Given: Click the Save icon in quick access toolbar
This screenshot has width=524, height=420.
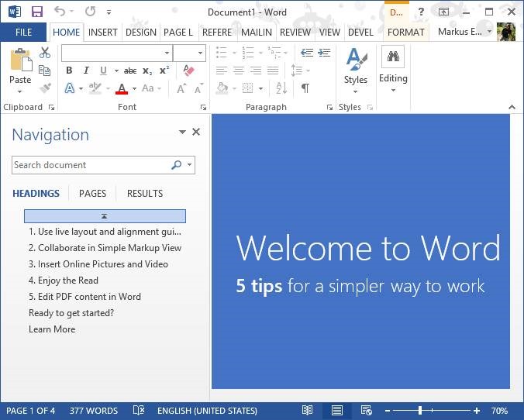Looking at the screenshot, I should [36, 12].
